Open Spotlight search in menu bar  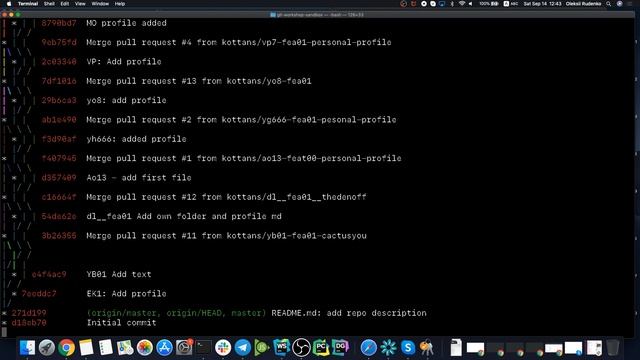click(x=609, y=4)
